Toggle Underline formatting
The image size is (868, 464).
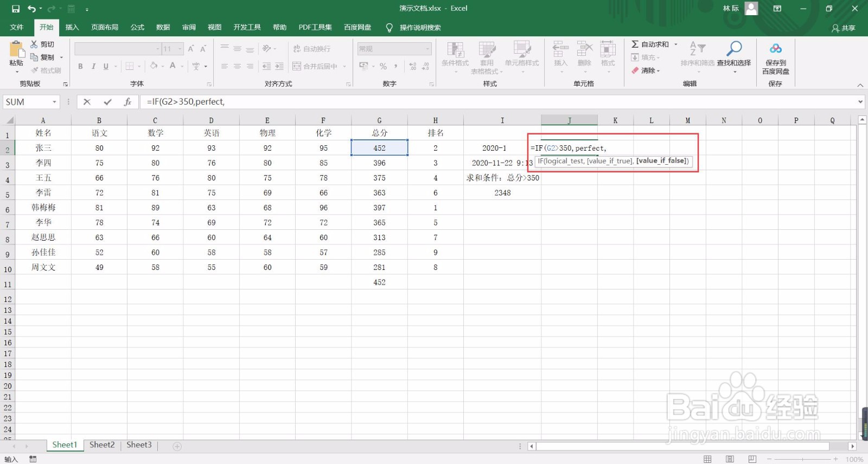click(x=106, y=66)
